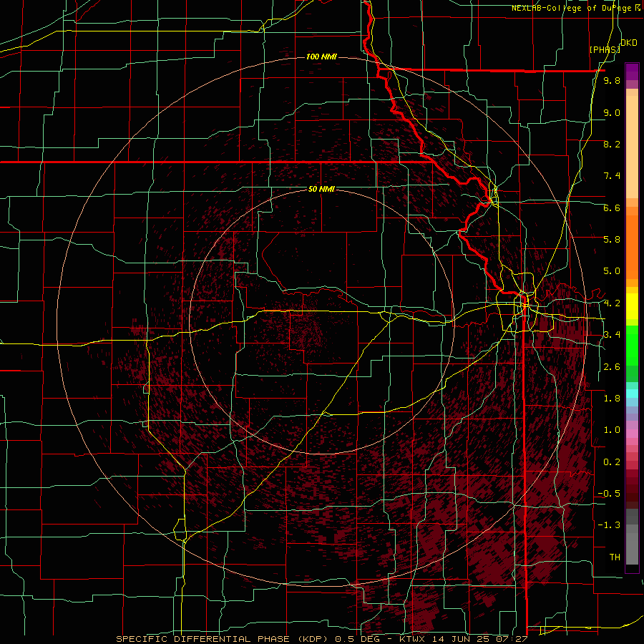Viewport: 644px width, 644px height.
Task: Select the 8.2 scale value
Action: [x=612, y=144]
